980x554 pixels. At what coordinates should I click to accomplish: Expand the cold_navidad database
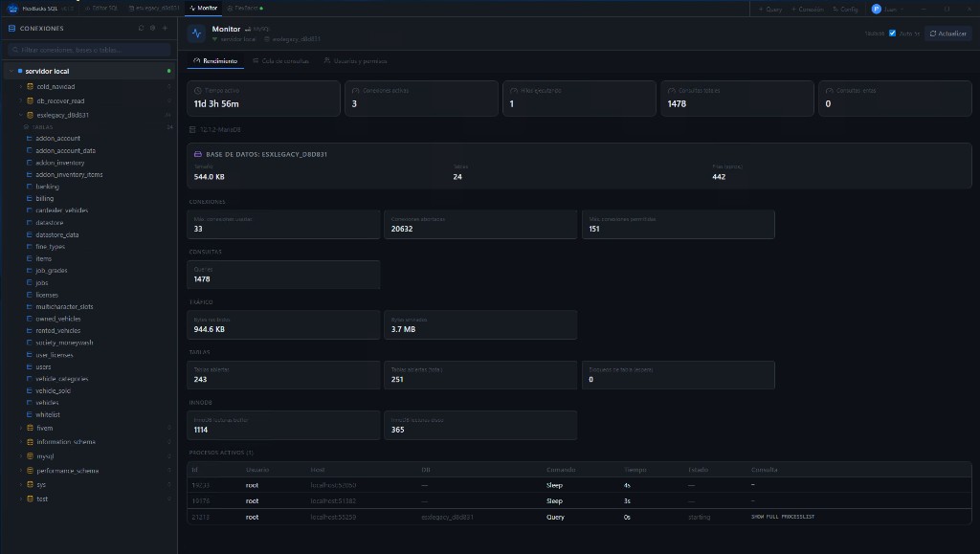[21, 86]
